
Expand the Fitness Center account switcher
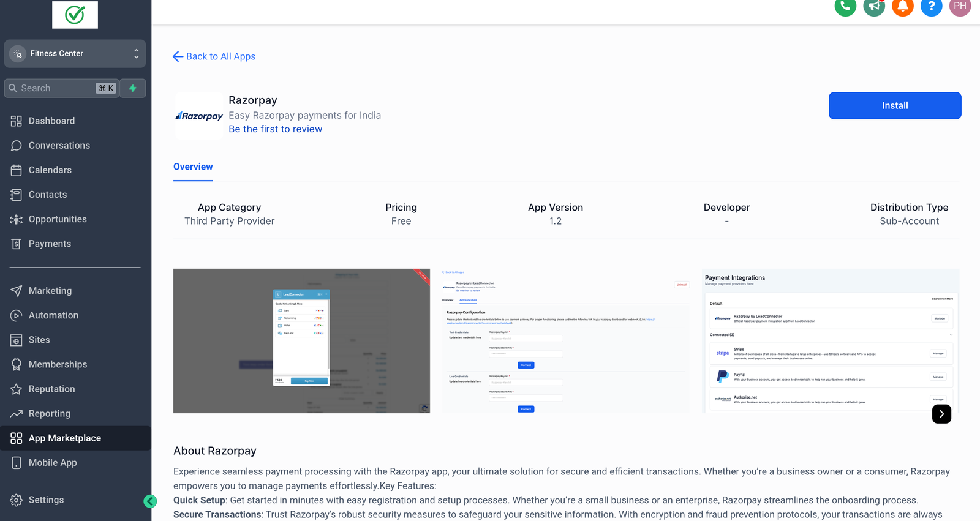[75, 54]
